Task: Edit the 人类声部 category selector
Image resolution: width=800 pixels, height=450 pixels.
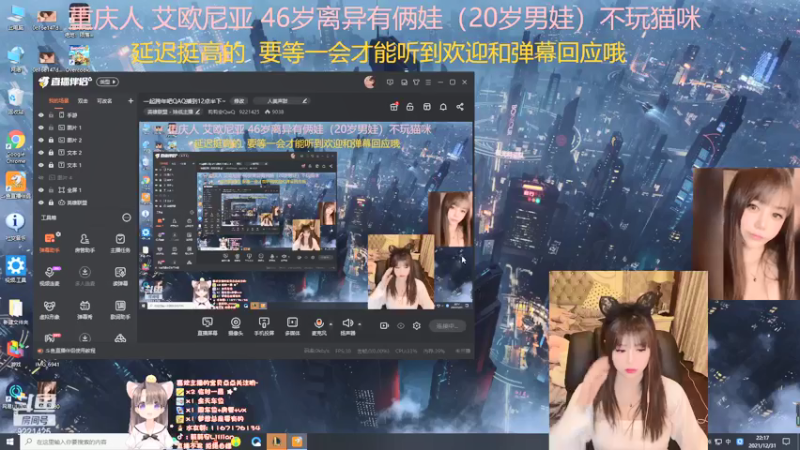Action: [281, 101]
